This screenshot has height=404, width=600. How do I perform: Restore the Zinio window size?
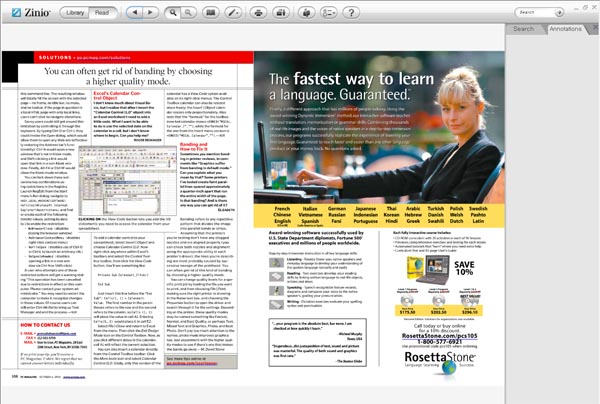point(585,8)
